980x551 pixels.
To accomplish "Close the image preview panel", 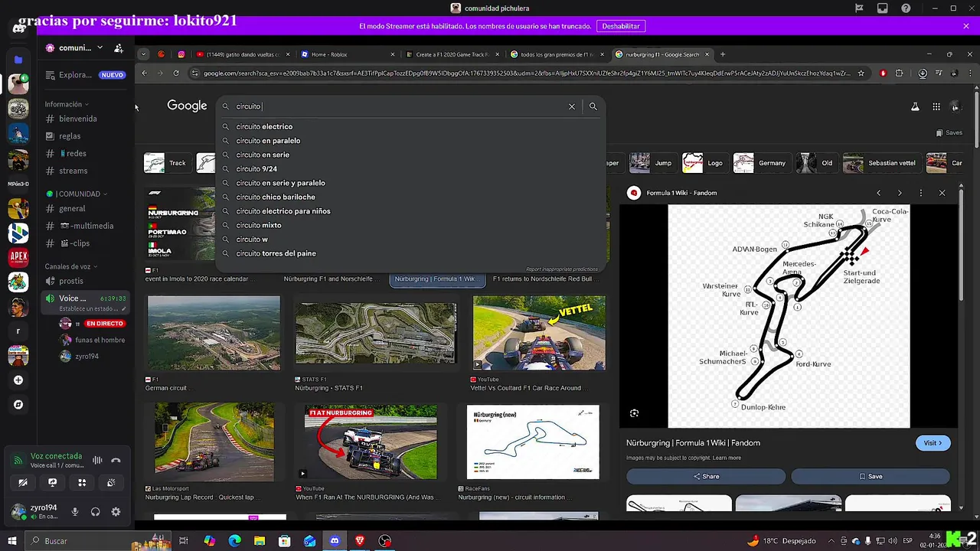I will pos(942,193).
